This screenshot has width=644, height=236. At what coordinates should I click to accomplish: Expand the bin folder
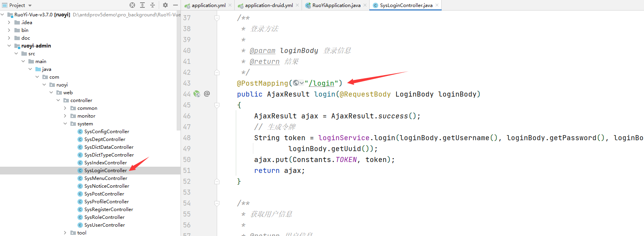(9, 30)
